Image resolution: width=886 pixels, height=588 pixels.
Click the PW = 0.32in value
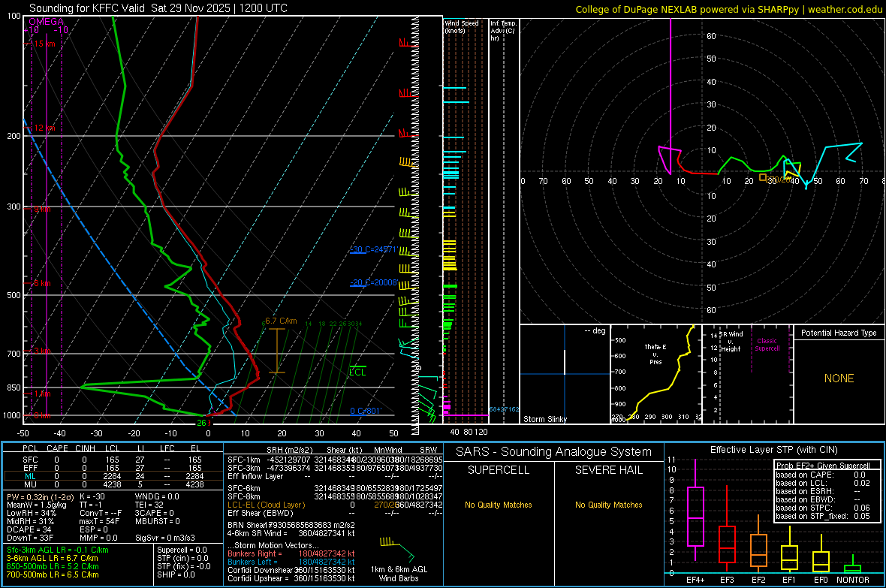coord(40,497)
